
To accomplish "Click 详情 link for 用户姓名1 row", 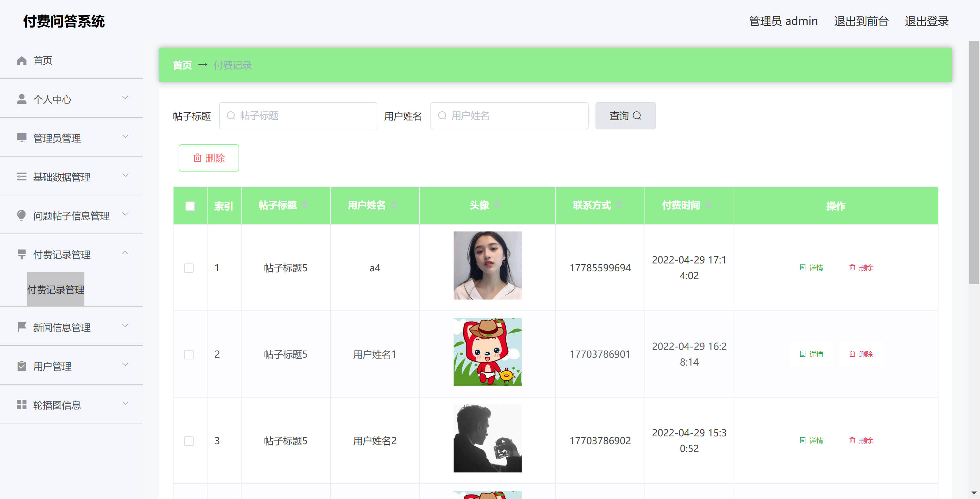I will tap(811, 354).
